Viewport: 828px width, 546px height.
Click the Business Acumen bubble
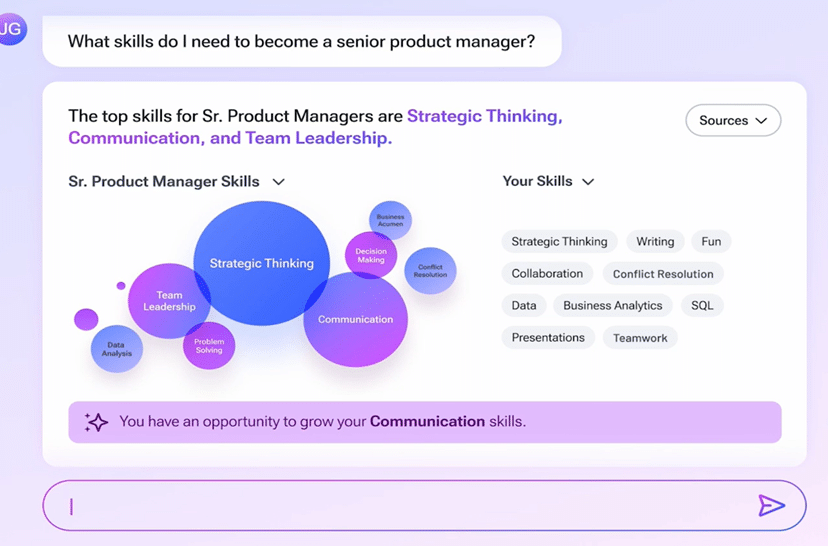[390, 220]
